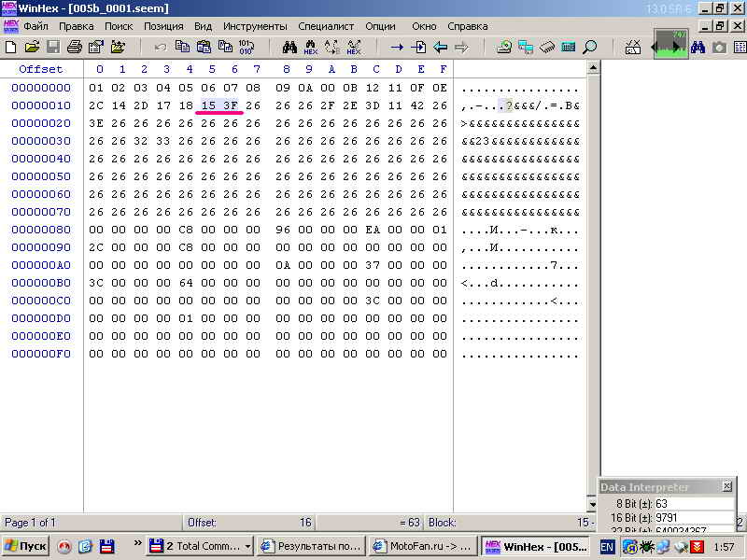Select hex byte 37 in row 000000A0
Image resolution: width=747 pixels, height=560 pixels.
373,265
